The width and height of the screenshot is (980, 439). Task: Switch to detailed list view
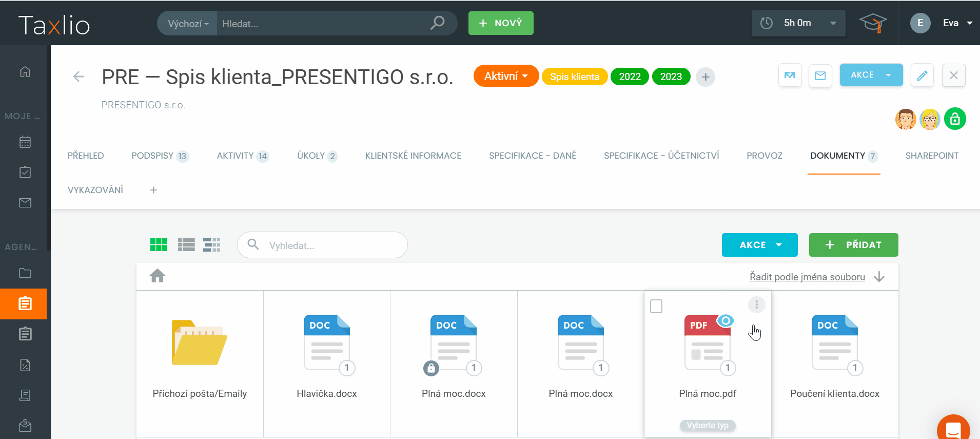coord(212,245)
